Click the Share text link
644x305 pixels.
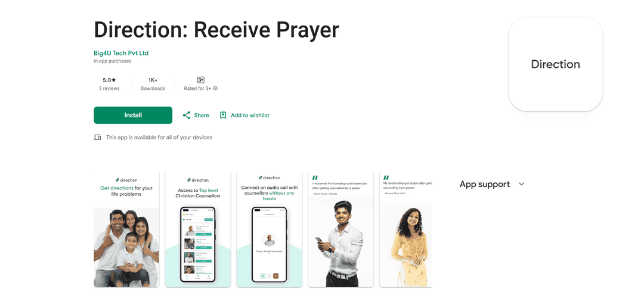202,116
